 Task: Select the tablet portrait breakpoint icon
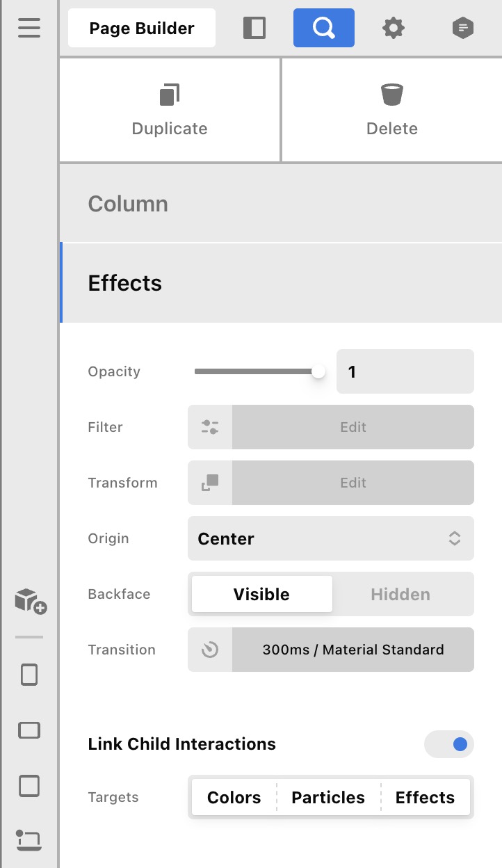pos(29,675)
